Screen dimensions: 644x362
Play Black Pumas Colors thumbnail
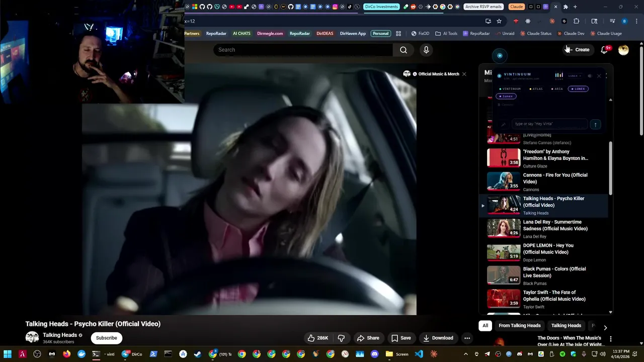tap(504, 275)
